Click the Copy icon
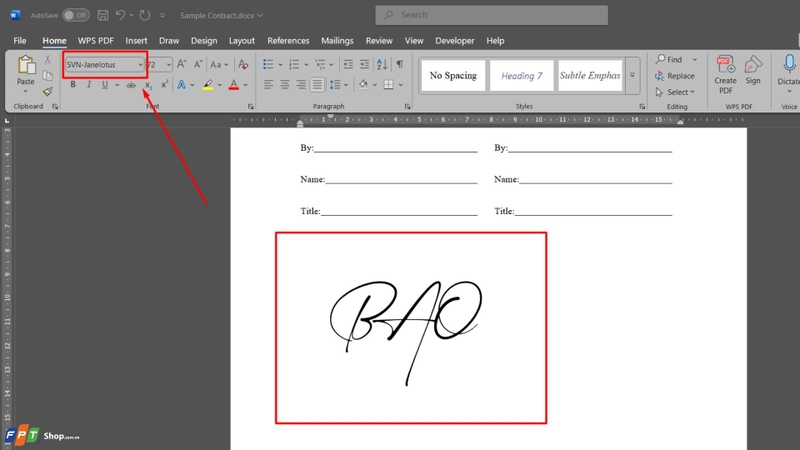800x450 pixels. 47,76
